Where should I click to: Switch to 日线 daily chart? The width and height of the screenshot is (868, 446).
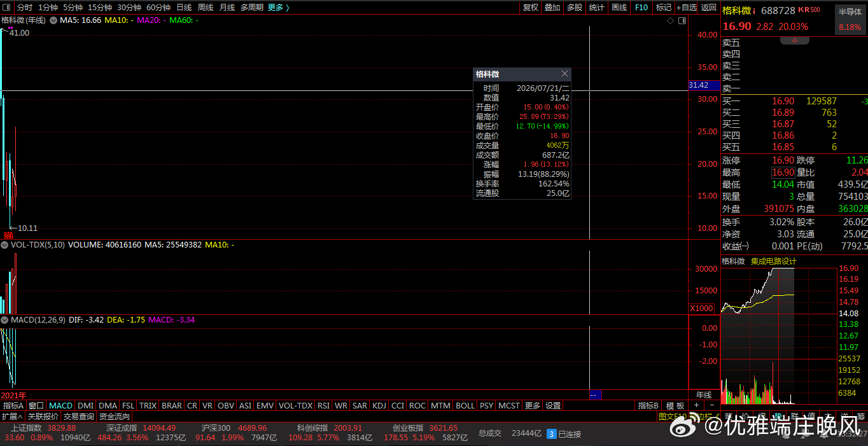pos(184,8)
